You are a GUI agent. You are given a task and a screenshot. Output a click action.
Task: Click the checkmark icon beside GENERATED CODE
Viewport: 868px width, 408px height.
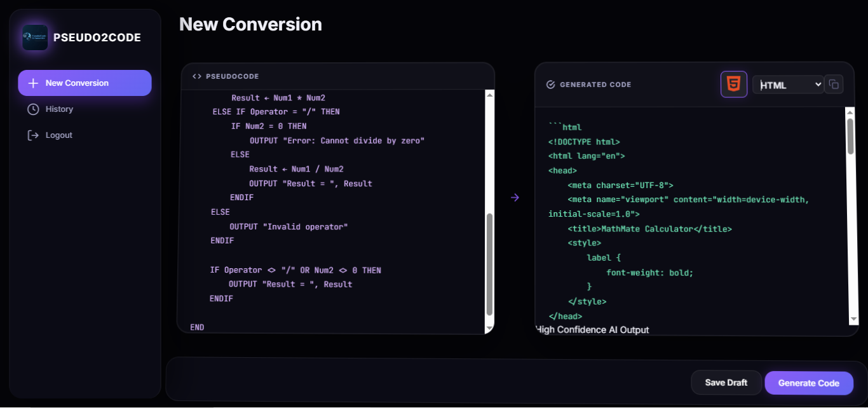(551, 85)
